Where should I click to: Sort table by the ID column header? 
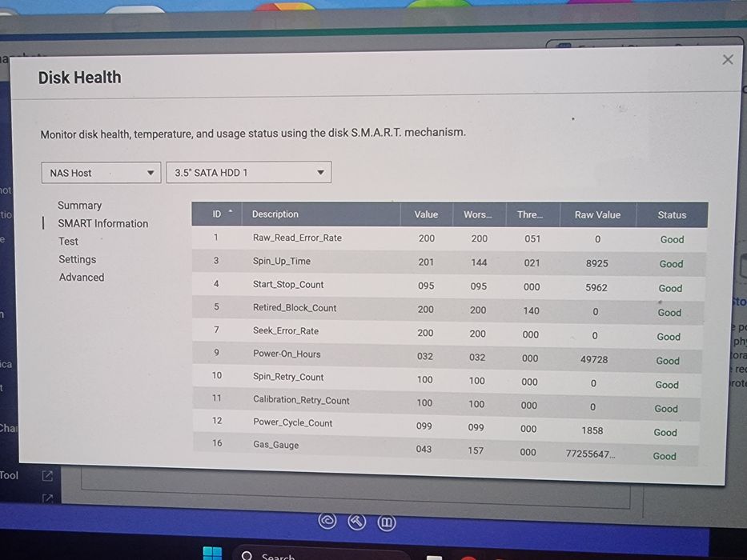pyautogui.click(x=217, y=214)
